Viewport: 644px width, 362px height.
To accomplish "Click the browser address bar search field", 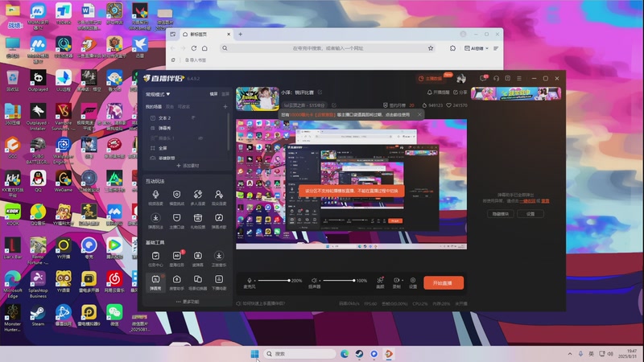I will [x=328, y=48].
